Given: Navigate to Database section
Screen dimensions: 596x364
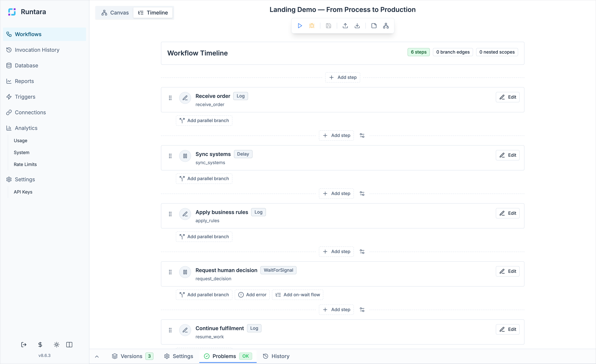Looking at the screenshot, I should pos(45,66).
